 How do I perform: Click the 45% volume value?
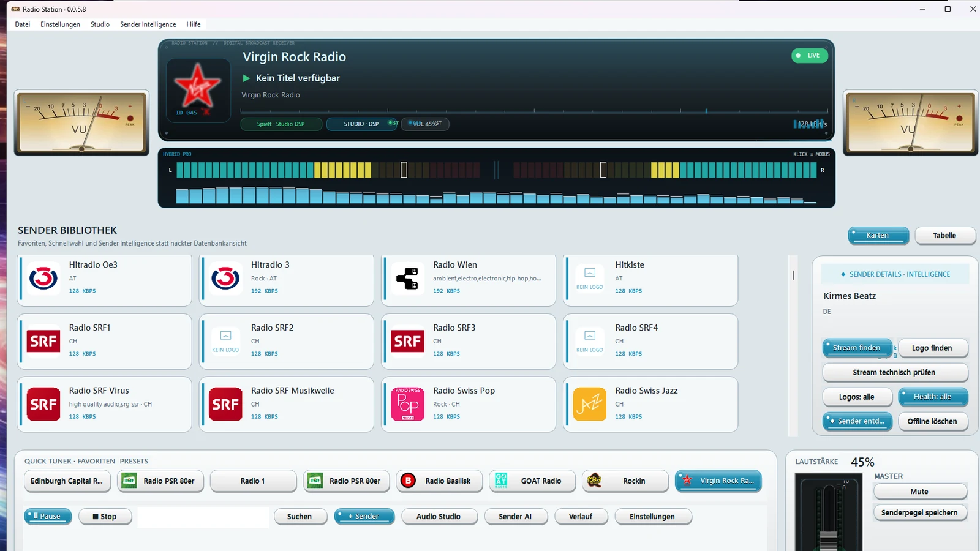tap(862, 462)
